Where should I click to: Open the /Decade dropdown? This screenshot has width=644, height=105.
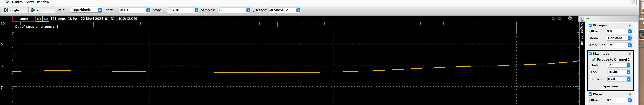[x=298, y=10]
